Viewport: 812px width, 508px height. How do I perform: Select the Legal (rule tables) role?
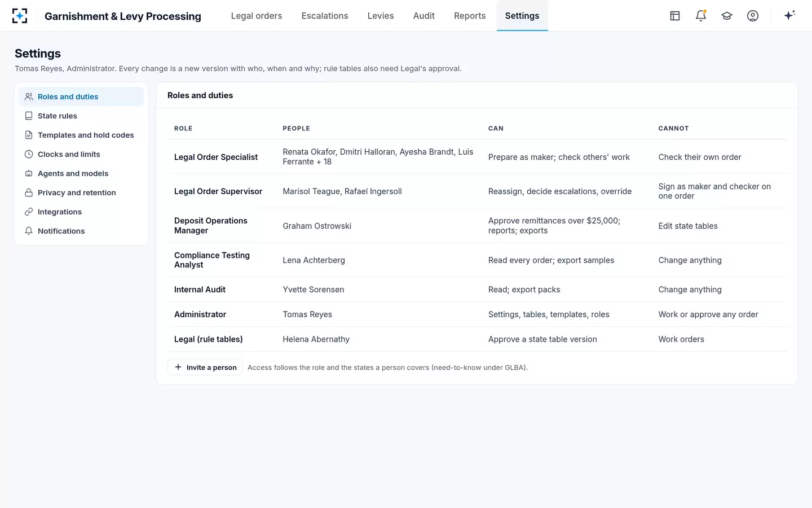(x=209, y=339)
